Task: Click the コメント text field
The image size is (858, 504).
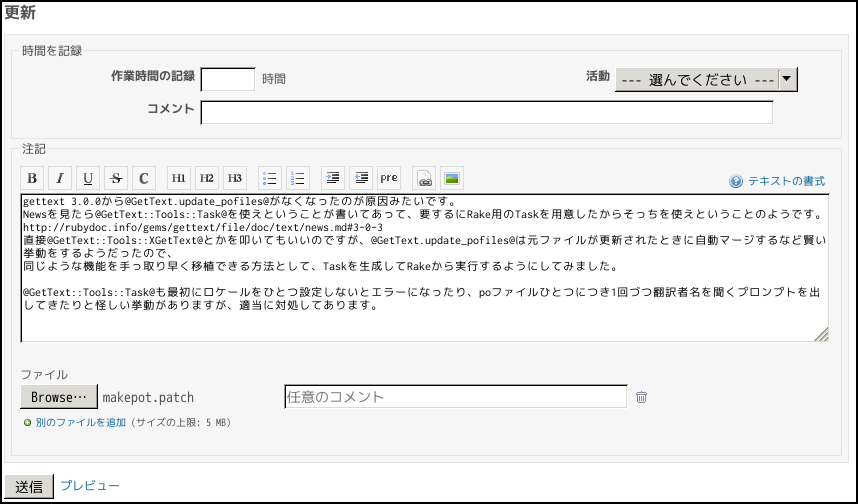Action: 486,111
